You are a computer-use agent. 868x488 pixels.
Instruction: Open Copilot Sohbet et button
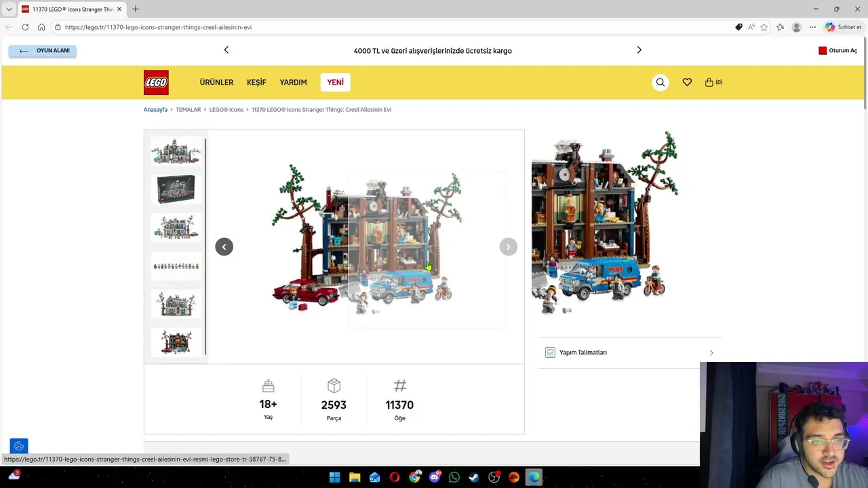tap(844, 27)
